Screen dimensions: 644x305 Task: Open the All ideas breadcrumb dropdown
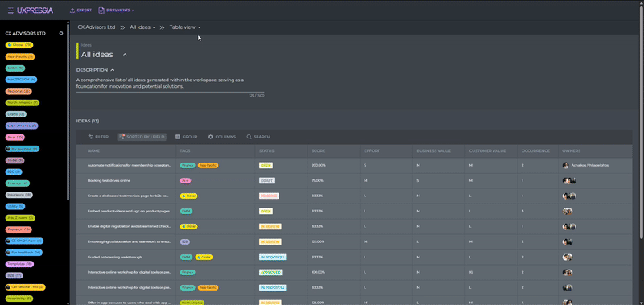(x=142, y=27)
